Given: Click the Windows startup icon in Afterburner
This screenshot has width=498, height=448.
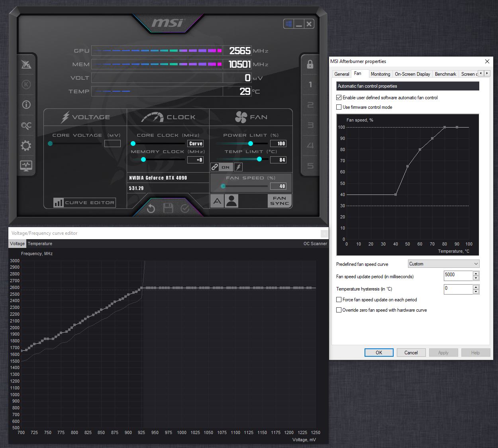Looking at the screenshot, I should pos(289,24).
